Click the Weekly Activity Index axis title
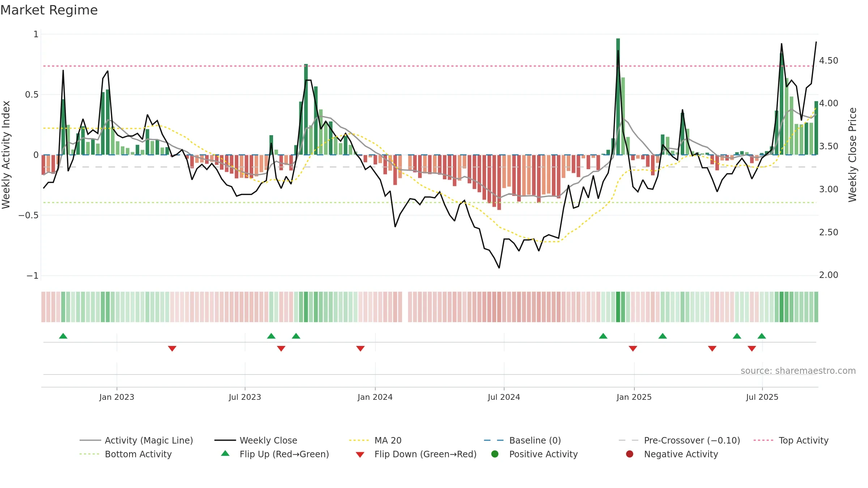Image resolution: width=868 pixels, height=488 pixels. click(6, 155)
